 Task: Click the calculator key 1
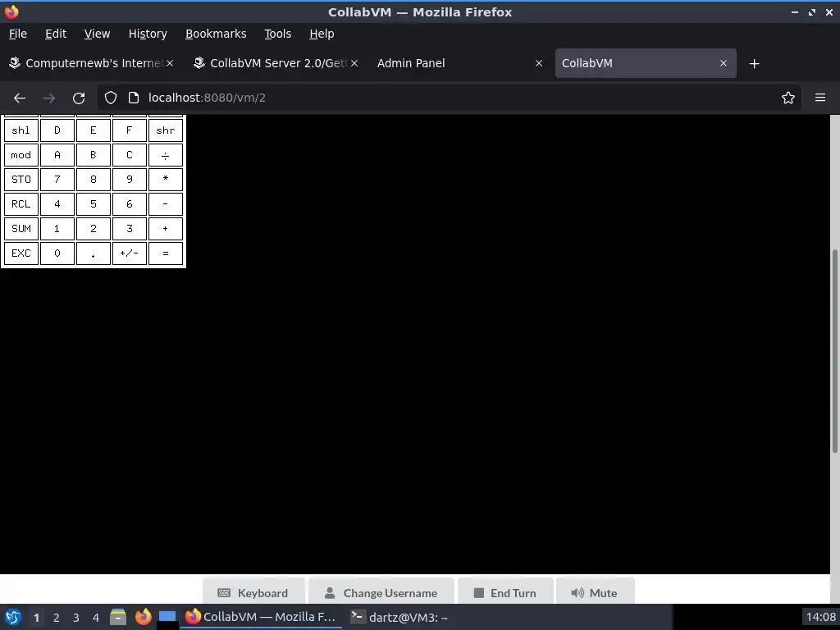(57, 229)
